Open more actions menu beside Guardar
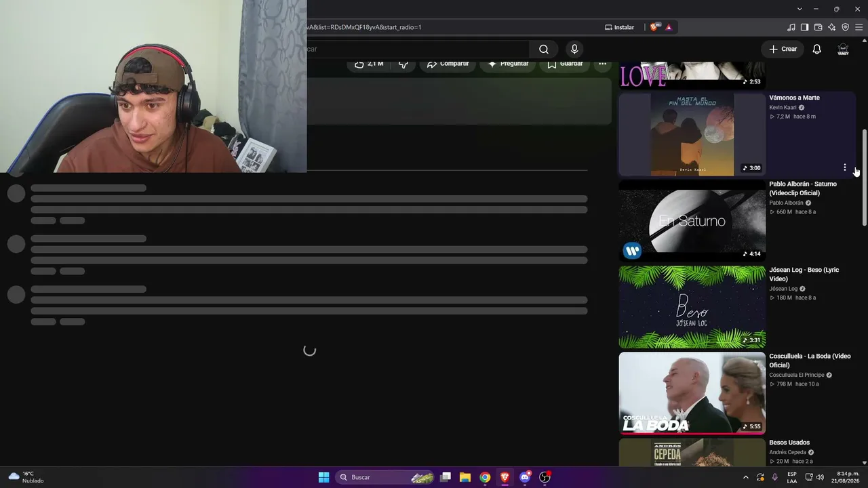 [602, 64]
